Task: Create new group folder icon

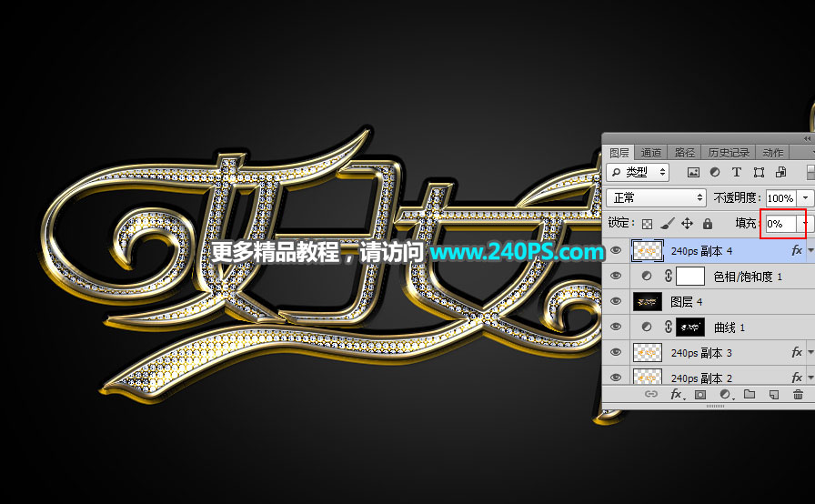Action: tap(750, 394)
